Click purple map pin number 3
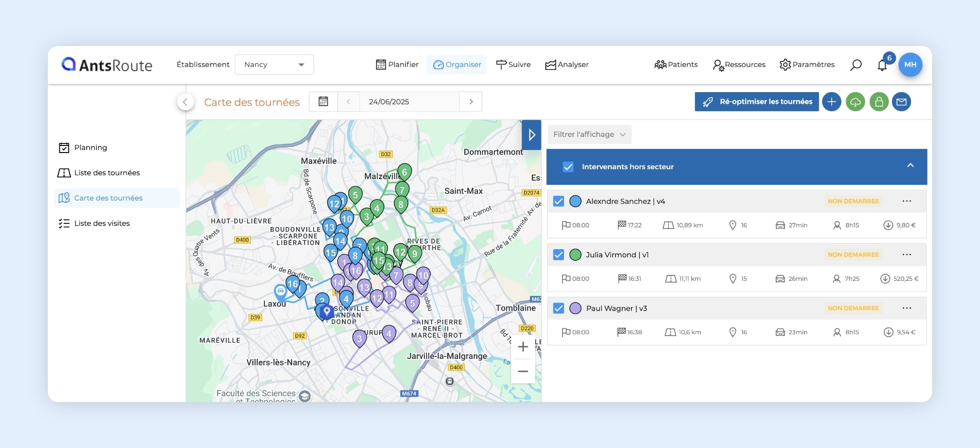 tap(359, 339)
